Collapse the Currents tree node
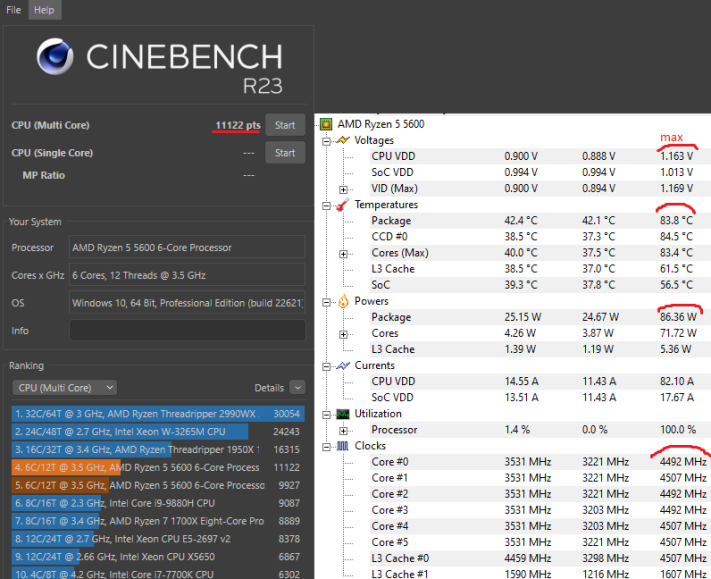 [326, 366]
